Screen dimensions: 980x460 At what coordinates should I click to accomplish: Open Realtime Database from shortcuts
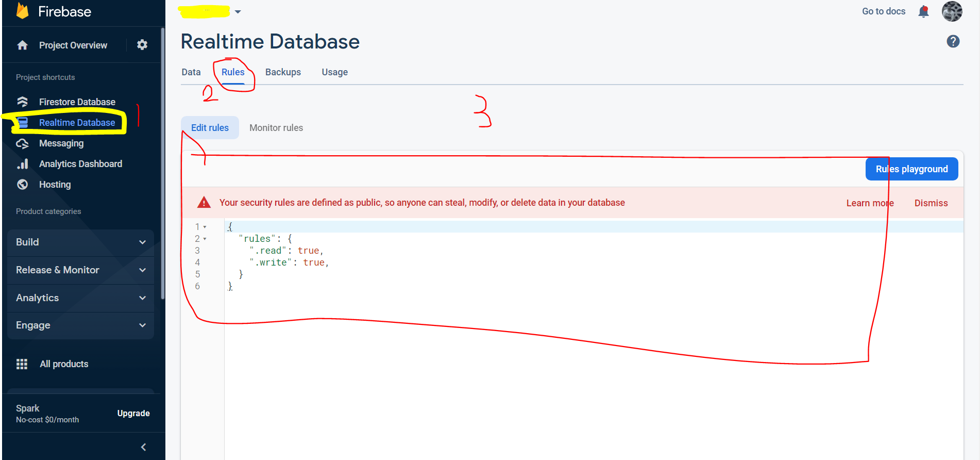77,123
